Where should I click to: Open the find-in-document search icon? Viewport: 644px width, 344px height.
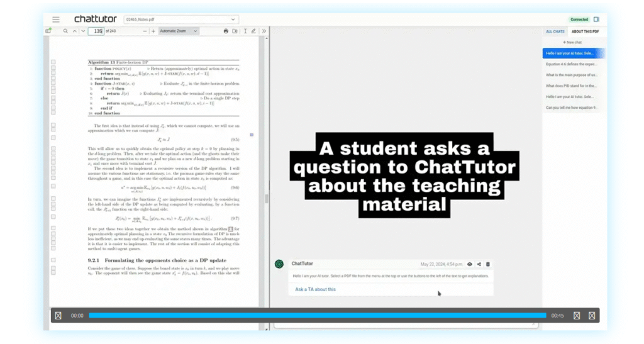65,31
